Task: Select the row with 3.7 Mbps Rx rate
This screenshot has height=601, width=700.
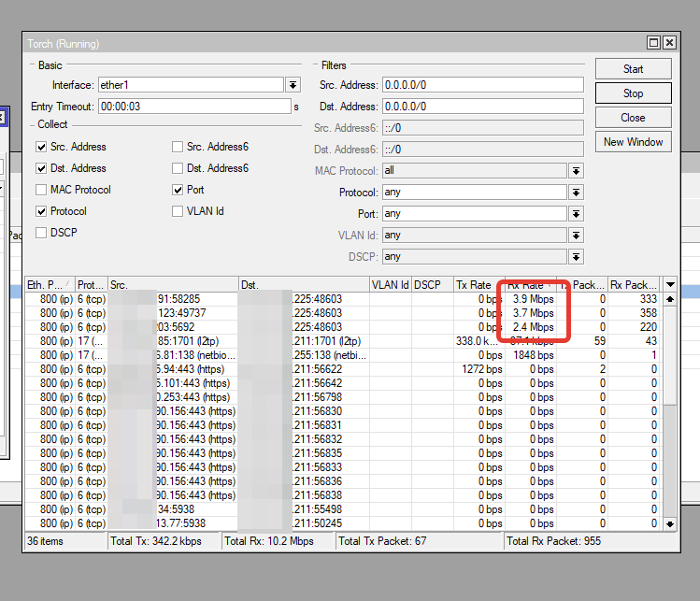Action: (344, 313)
